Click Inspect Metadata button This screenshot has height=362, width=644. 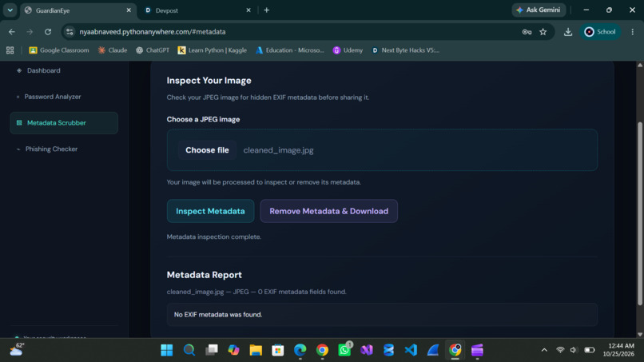coord(210,211)
